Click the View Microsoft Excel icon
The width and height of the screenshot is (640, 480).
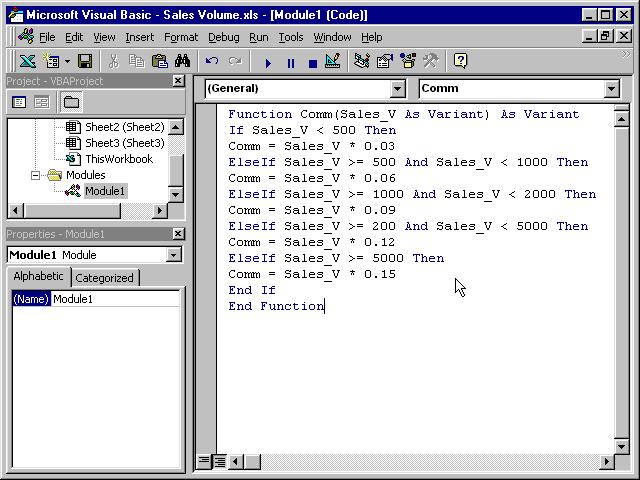[28, 62]
